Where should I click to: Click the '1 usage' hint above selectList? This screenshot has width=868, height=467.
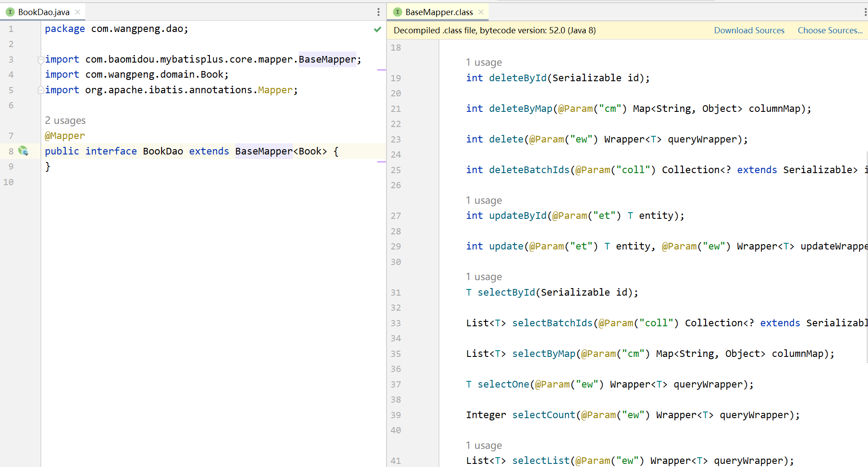484,445
